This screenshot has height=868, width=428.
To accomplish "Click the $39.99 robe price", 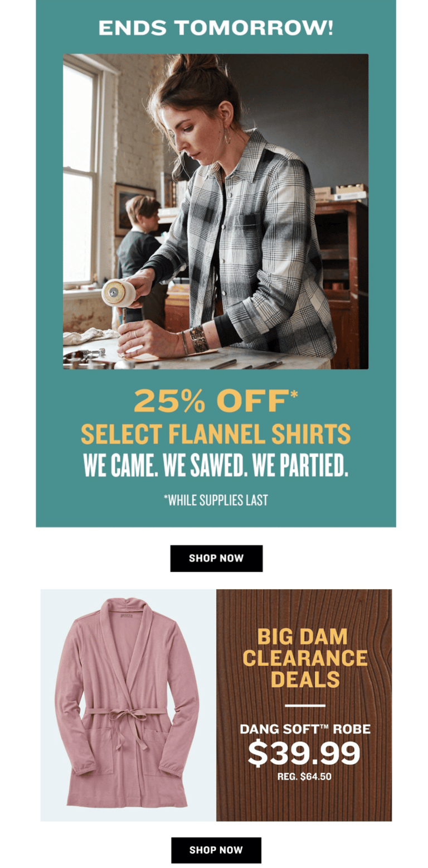I will coord(304,753).
